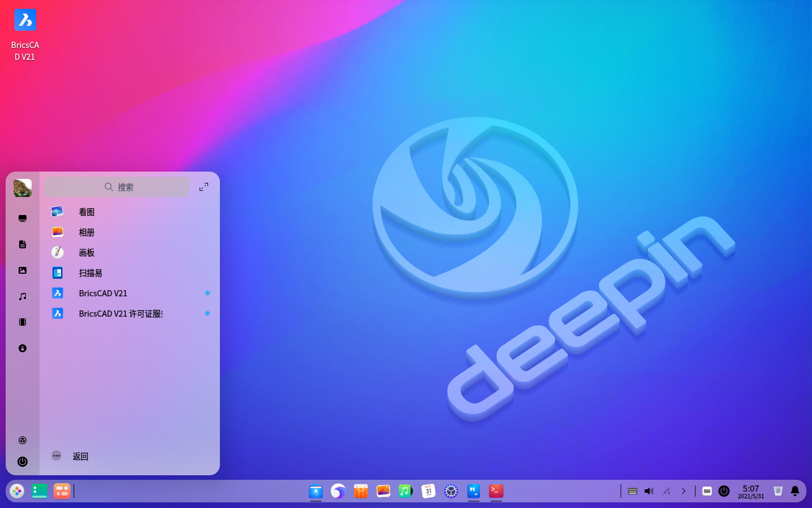Click the network status tray icon
Image resolution: width=812 pixels, height=508 pixels.
pyautogui.click(x=667, y=491)
